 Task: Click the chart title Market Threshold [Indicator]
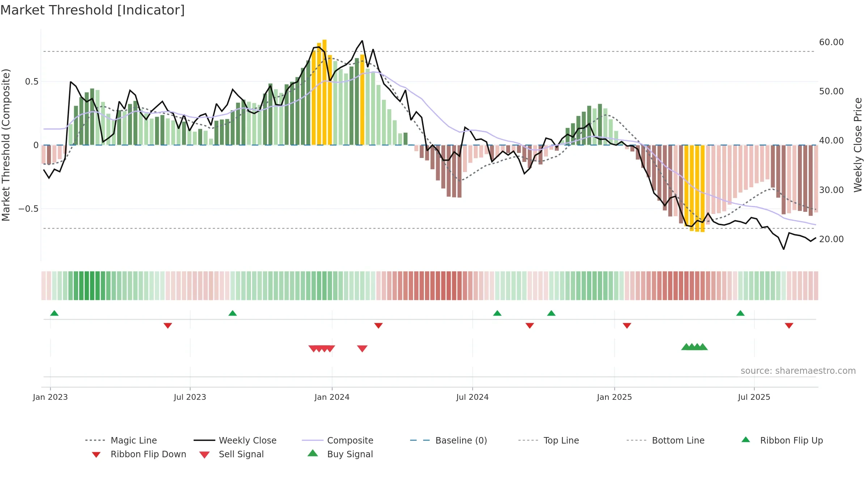pos(93,10)
